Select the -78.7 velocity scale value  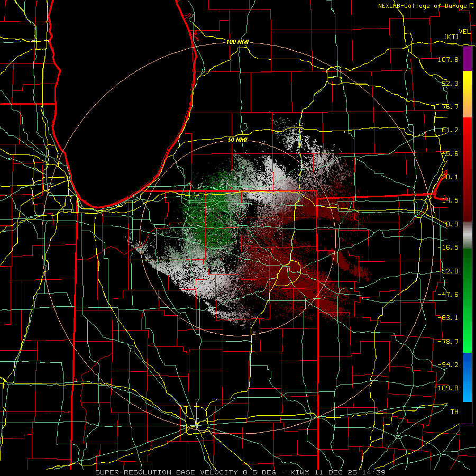pyautogui.click(x=448, y=342)
